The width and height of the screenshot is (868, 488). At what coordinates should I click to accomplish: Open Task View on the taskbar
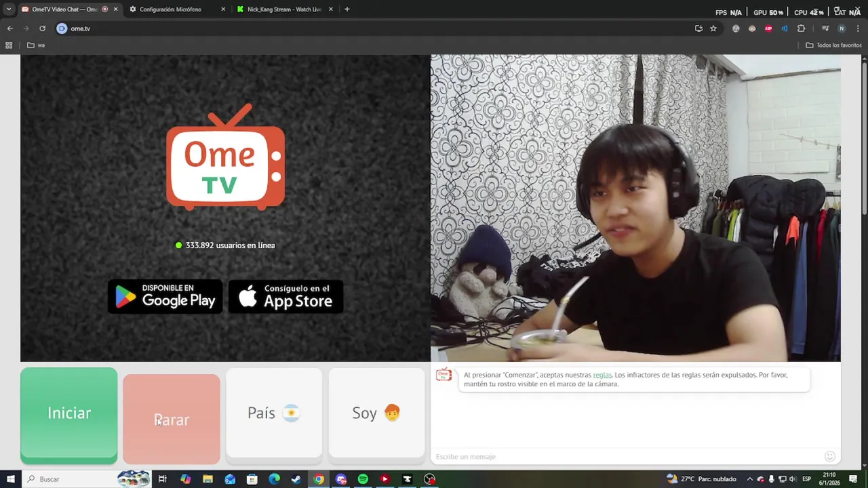[x=163, y=479]
